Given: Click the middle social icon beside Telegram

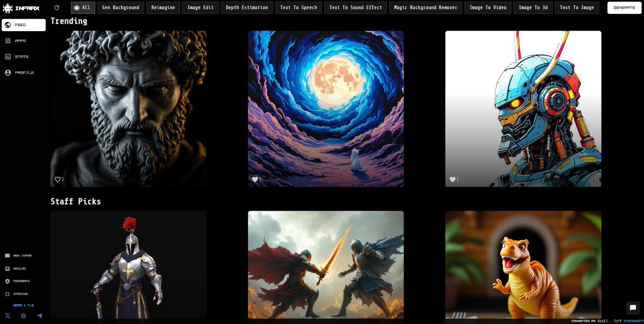Looking at the screenshot, I should [24, 315].
